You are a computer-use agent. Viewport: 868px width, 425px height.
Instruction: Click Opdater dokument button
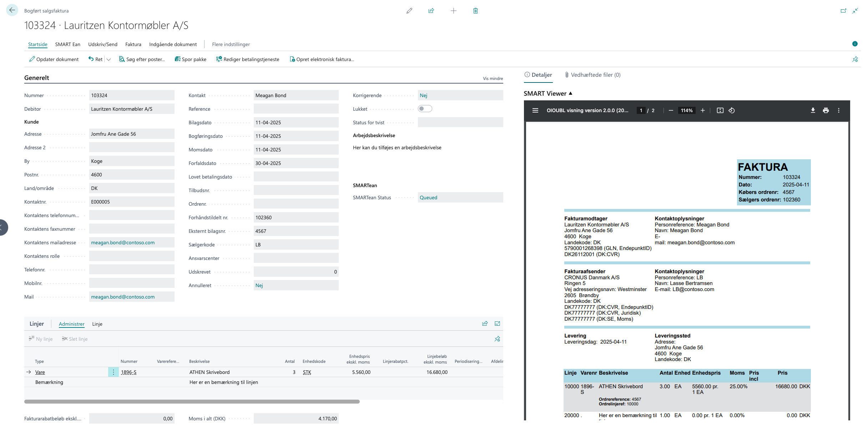tap(54, 59)
